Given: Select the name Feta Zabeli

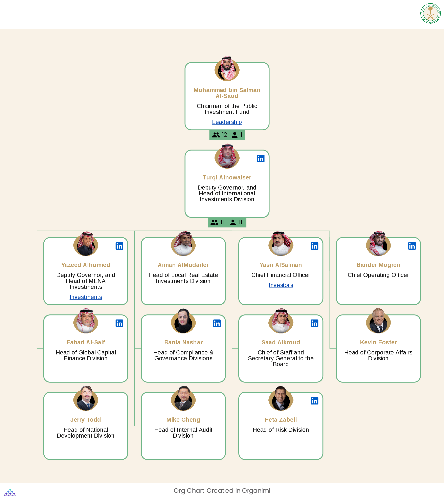Looking at the screenshot, I should pos(281,420).
